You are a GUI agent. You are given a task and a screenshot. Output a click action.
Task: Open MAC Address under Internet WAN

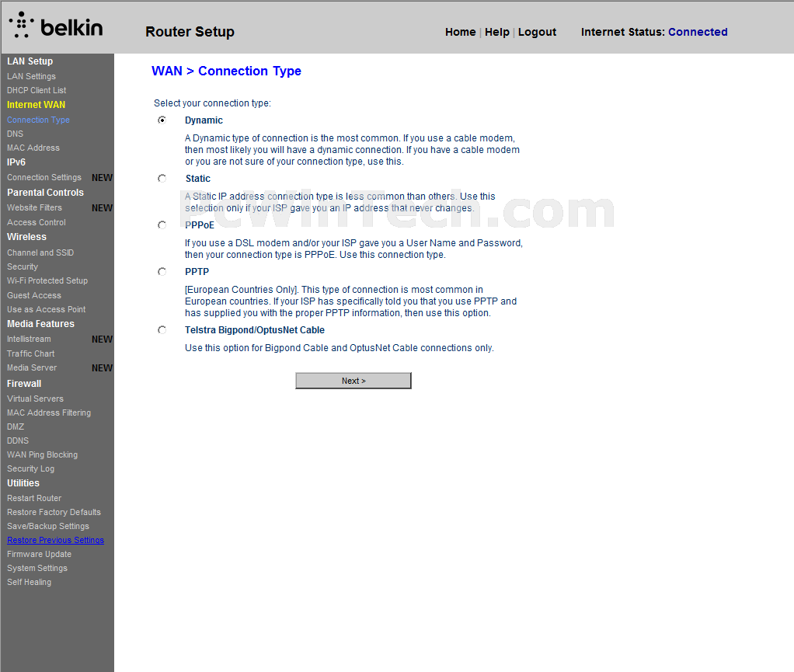[x=33, y=148]
